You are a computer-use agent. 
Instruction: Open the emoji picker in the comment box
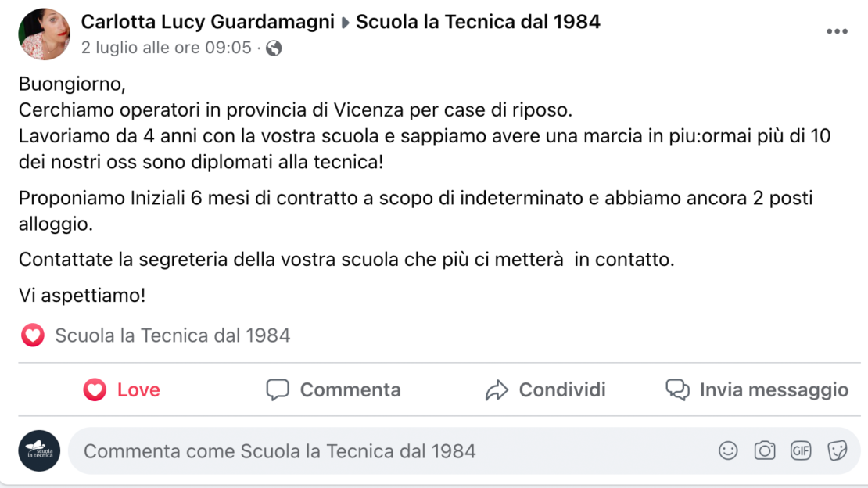pos(728,450)
